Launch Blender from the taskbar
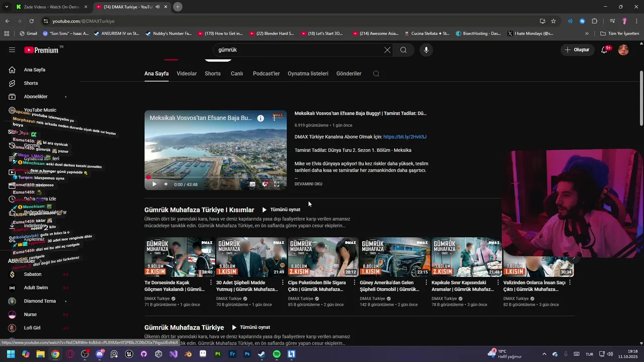 (188, 354)
